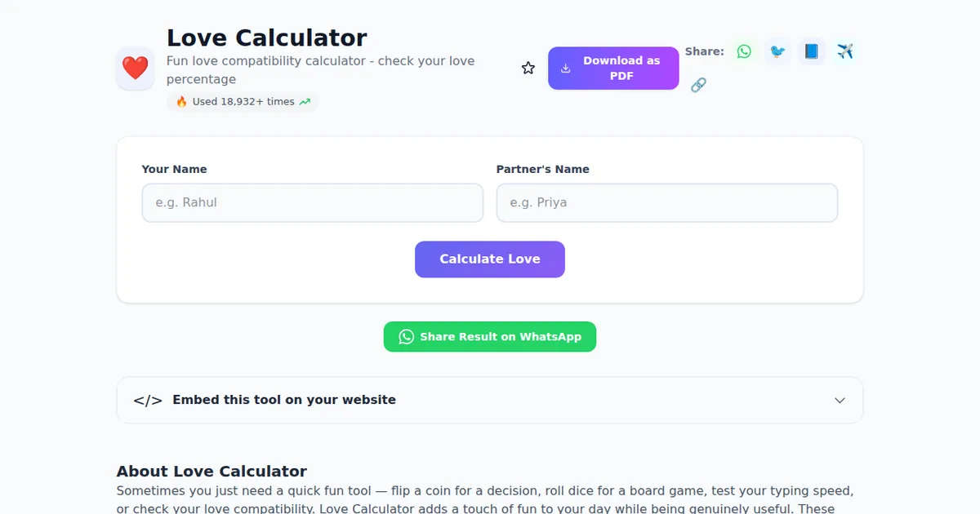Click the Your Name input field

point(312,202)
